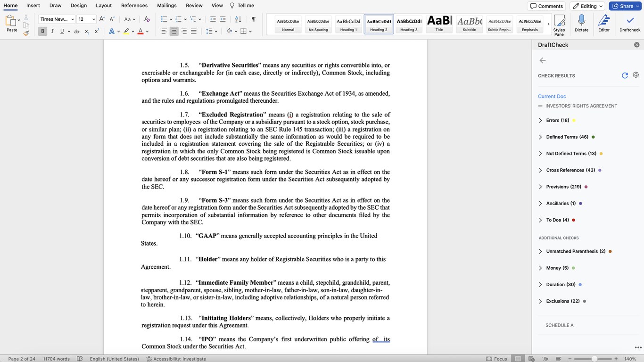The width and height of the screenshot is (644, 362).
Task: Align text left
Action: point(164,32)
